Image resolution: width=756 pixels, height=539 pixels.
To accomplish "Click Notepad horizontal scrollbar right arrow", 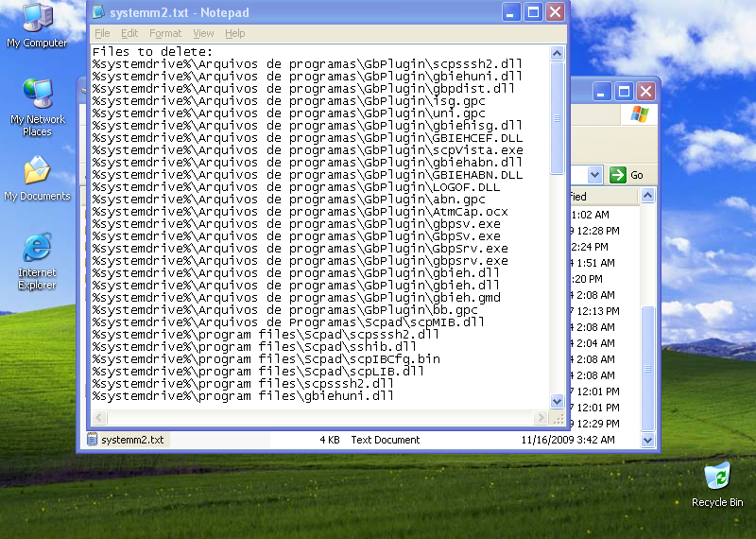I will coord(541,417).
